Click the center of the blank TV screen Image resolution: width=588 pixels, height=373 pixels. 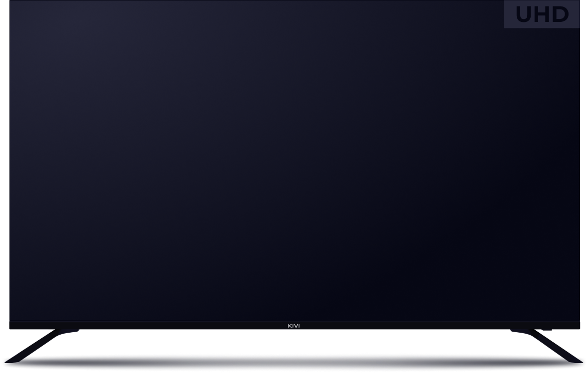[294, 160]
